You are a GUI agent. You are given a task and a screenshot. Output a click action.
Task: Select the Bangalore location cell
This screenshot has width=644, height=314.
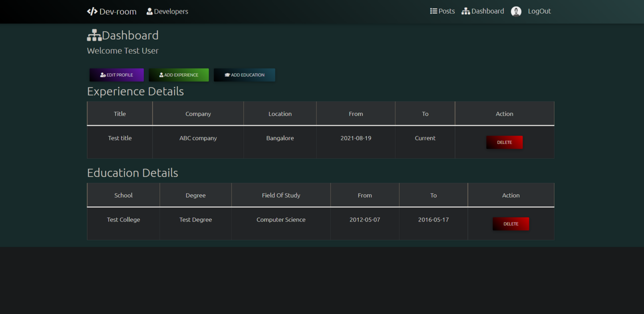click(280, 142)
